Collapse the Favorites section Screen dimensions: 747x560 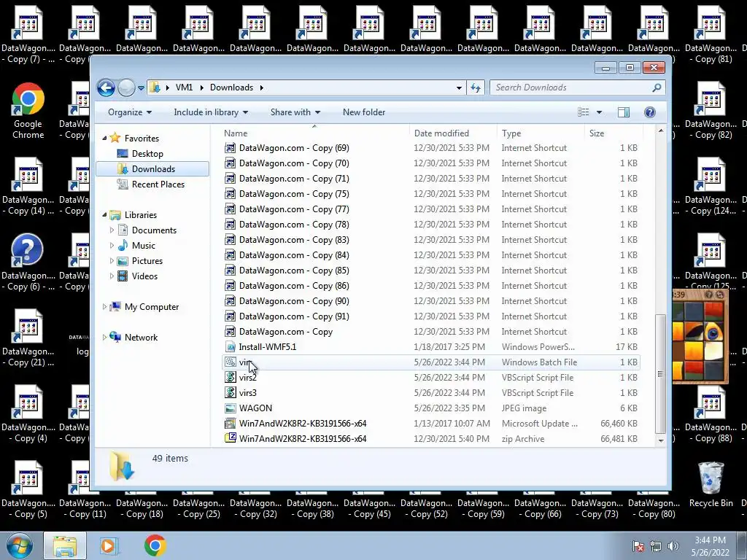[x=105, y=138]
